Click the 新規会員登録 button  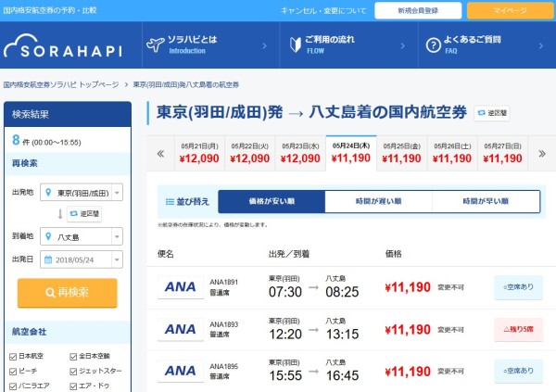pyautogui.click(x=418, y=10)
